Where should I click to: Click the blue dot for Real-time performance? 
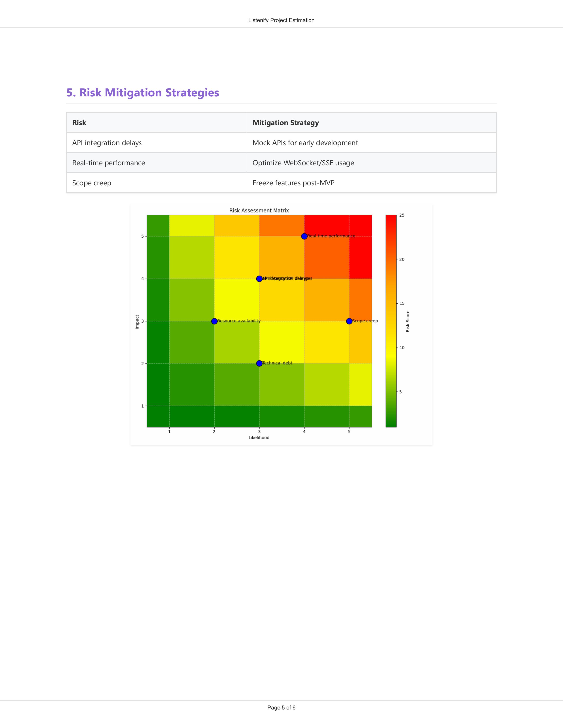pos(304,236)
